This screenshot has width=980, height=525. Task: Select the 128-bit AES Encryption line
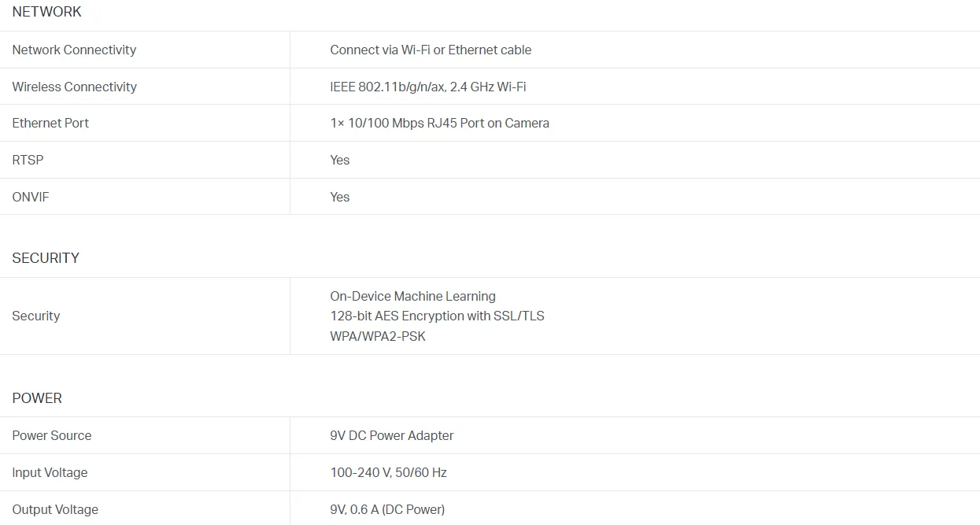437,316
